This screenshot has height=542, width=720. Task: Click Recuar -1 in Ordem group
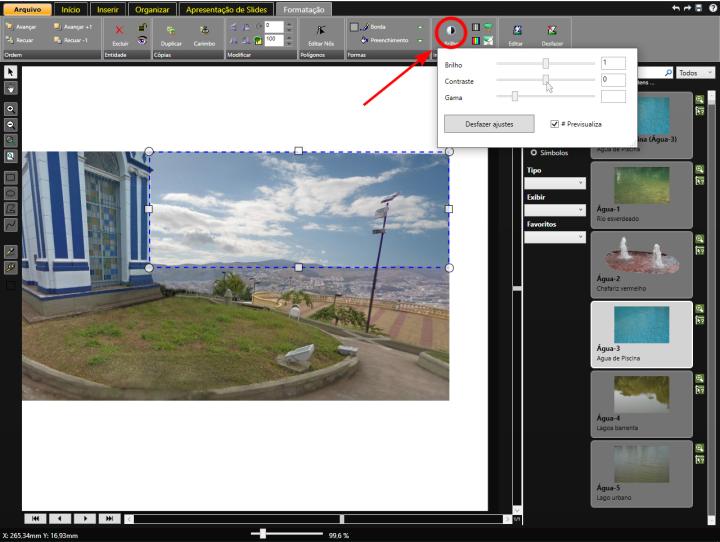[70, 40]
